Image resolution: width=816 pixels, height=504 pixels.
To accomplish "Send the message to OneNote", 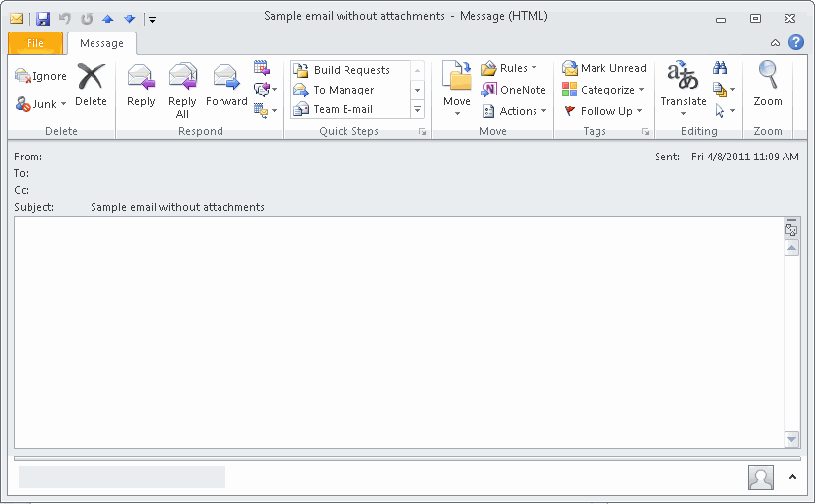I will [514, 90].
